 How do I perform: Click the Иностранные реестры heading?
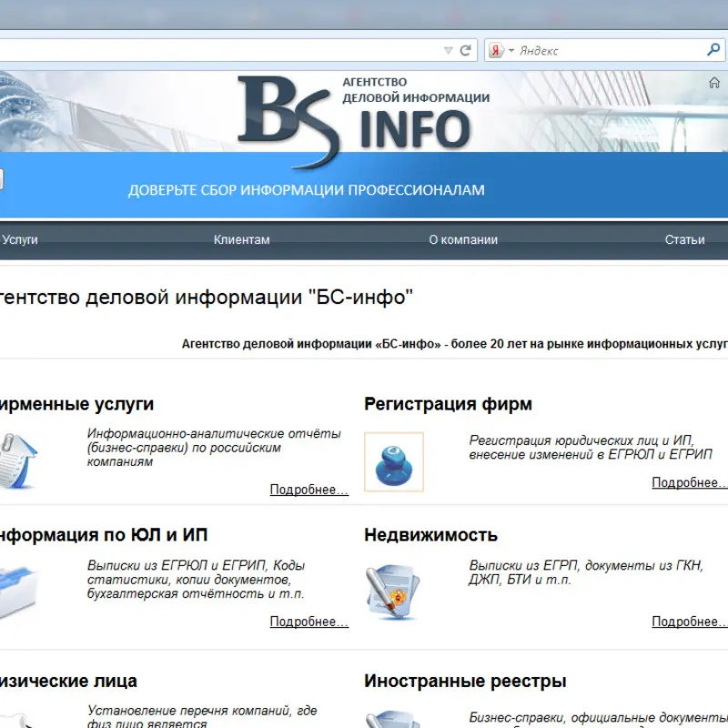coord(465,681)
